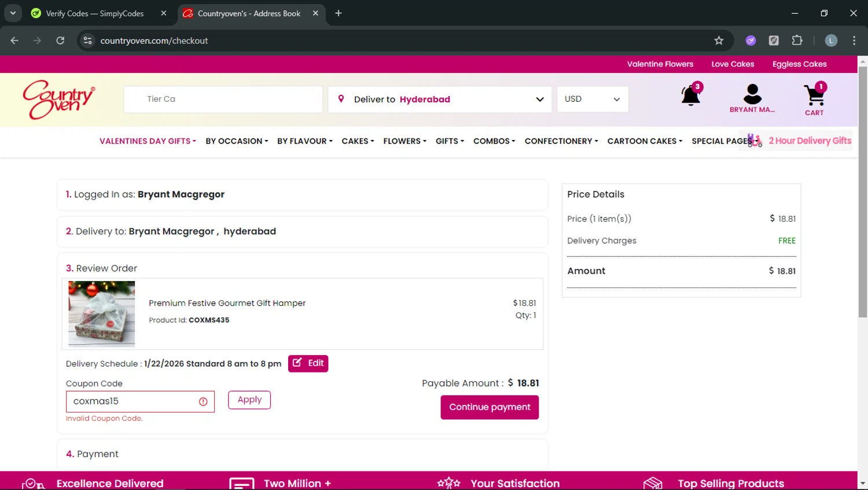
Task: Open the Logged In as Bryant Macgregor section
Action: click(x=302, y=194)
